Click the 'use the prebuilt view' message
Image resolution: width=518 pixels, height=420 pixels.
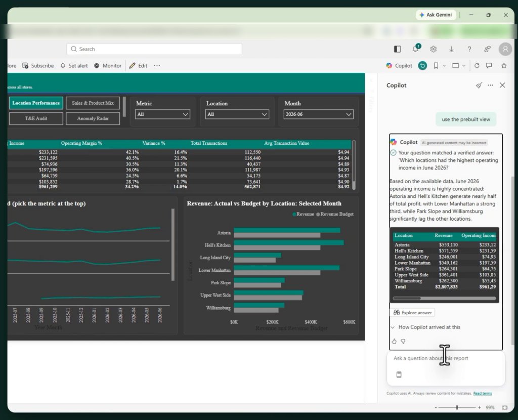coord(466,119)
